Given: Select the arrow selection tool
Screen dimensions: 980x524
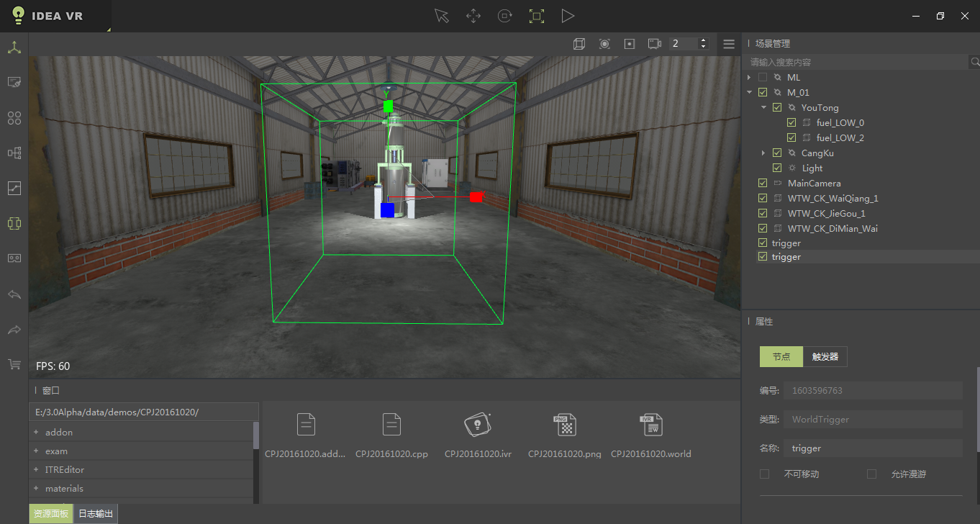Looking at the screenshot, I should (x=442, y=15).
